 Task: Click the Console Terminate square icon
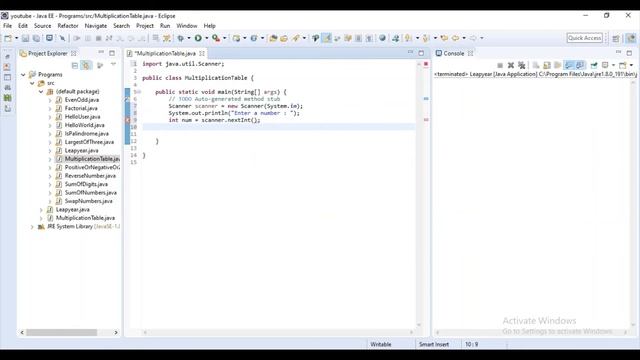tap(500, 65)
